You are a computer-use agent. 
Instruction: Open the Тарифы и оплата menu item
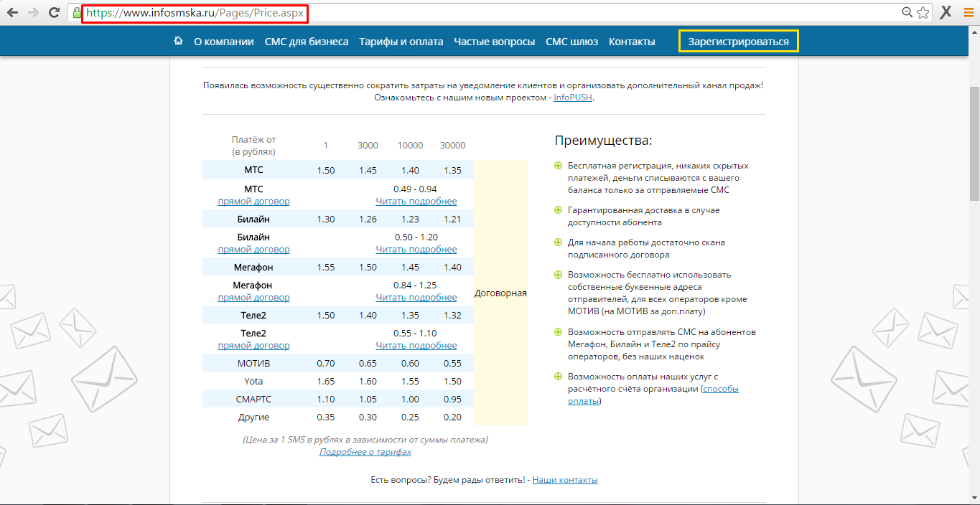point(401,42)
